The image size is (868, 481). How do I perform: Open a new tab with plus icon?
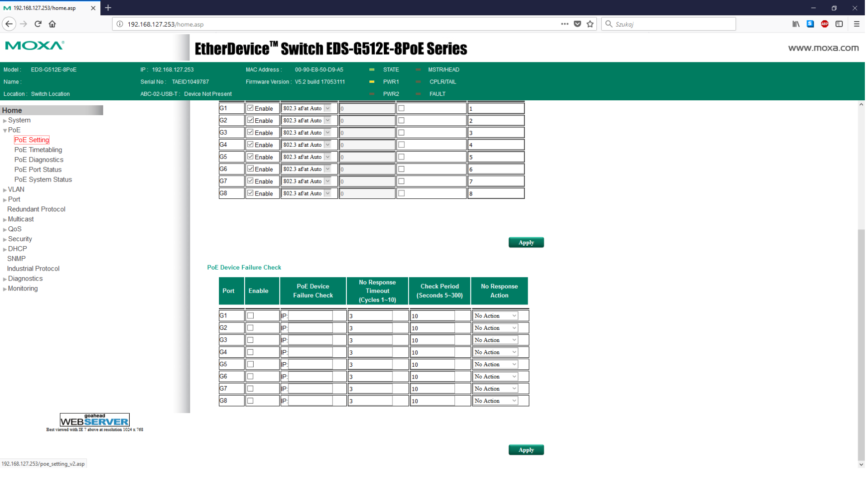click(x=108, y=8)
